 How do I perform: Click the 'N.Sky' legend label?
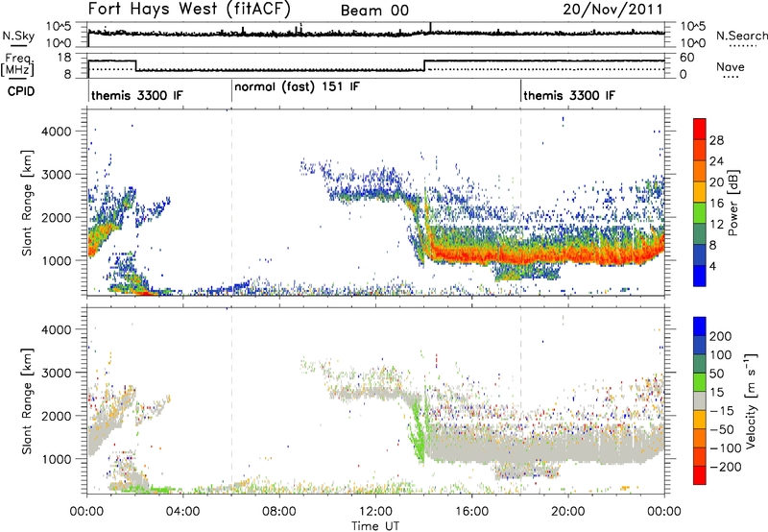[18, 36]
